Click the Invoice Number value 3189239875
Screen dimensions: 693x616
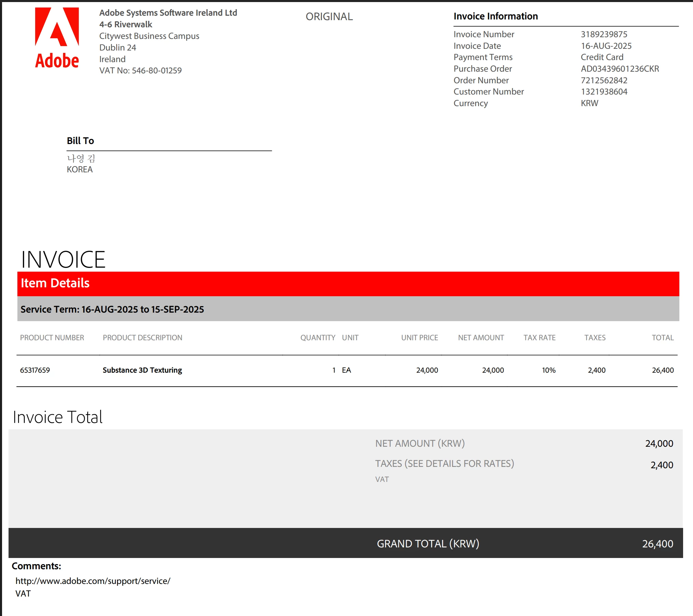pyautogui.click(x=604, y=34)
